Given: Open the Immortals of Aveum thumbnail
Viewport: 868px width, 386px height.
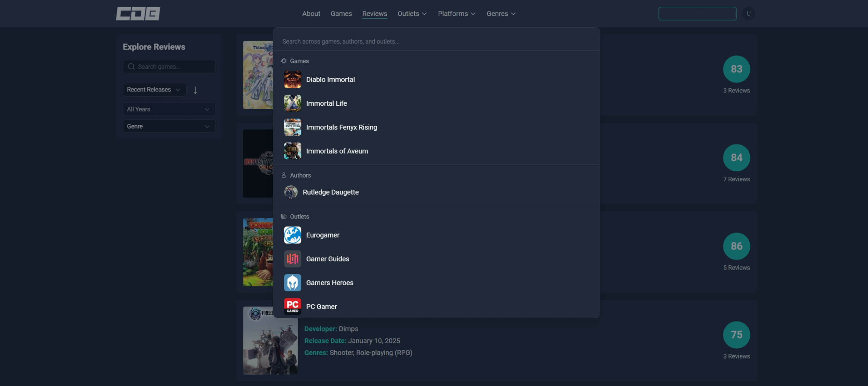Looking at the screenshot, I should point(292,151).
